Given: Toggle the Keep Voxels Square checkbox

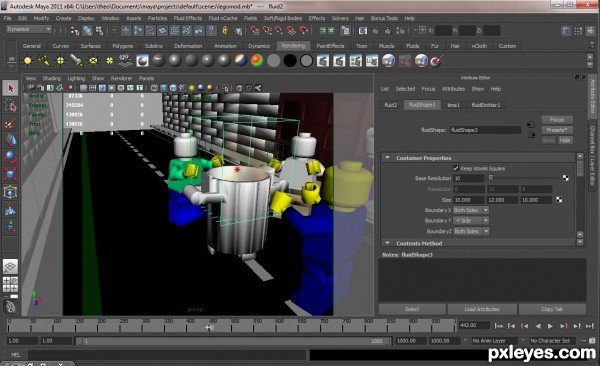Looking at the screenshot, I should click(456, 168).
